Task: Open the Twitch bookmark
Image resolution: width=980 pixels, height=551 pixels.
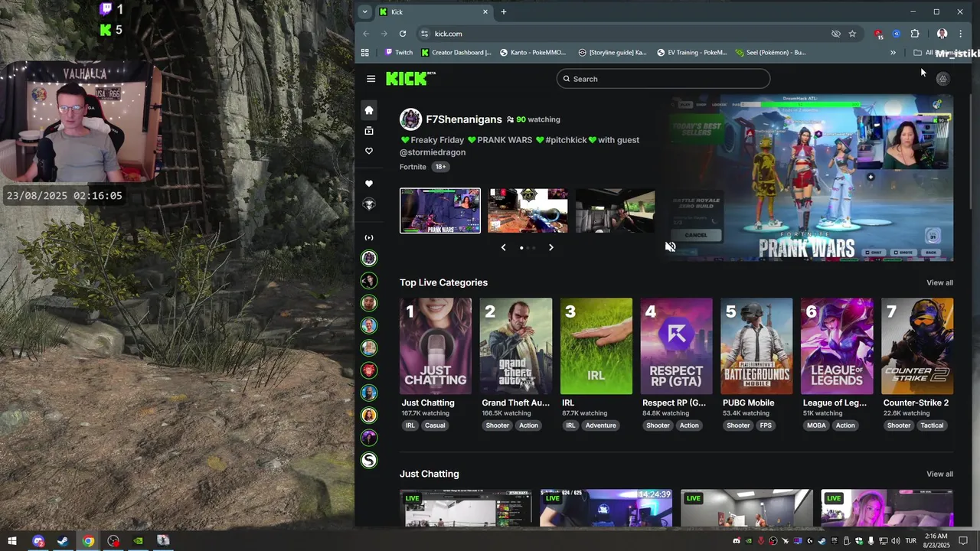Action: [x=399, y=53]
